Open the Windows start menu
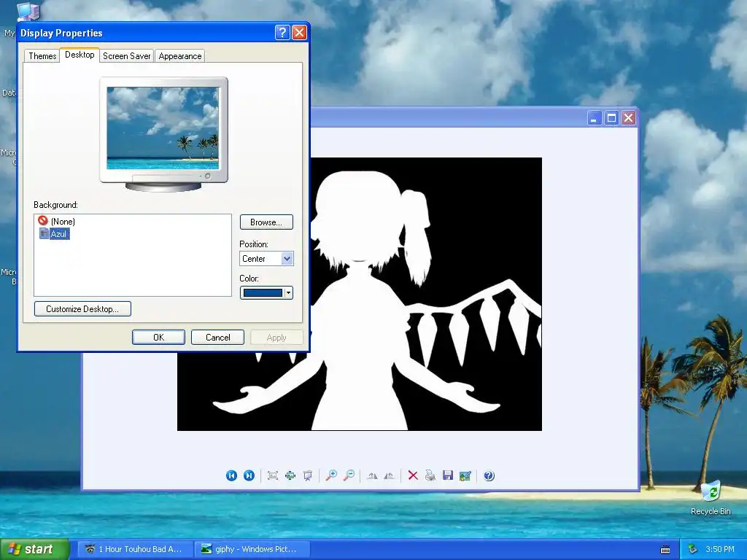 pos(34,549)
